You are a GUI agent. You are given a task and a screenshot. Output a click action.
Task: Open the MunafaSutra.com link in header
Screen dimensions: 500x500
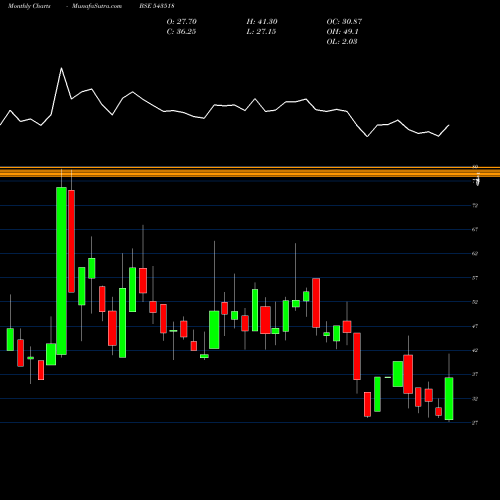tap(97, 6)
